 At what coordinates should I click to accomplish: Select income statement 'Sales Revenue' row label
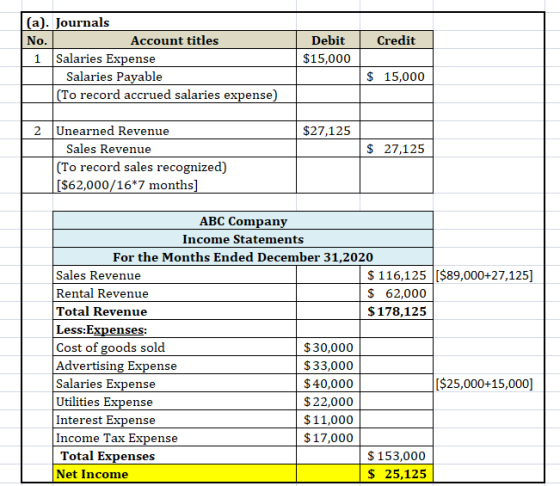point(175,275)
